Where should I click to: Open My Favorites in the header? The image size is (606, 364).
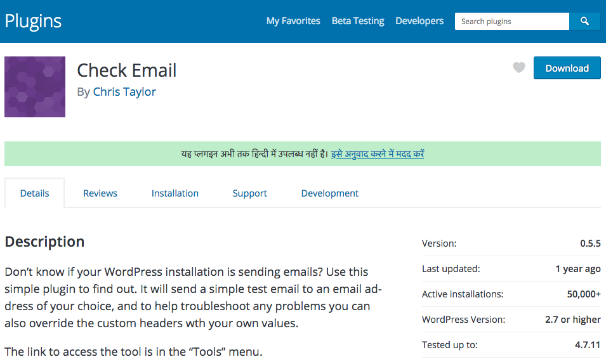(293, 21)
